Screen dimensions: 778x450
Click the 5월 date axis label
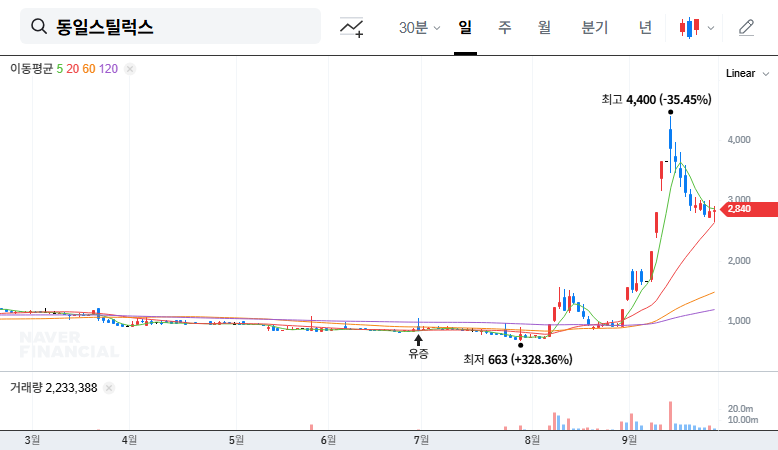tap(236, 440)
